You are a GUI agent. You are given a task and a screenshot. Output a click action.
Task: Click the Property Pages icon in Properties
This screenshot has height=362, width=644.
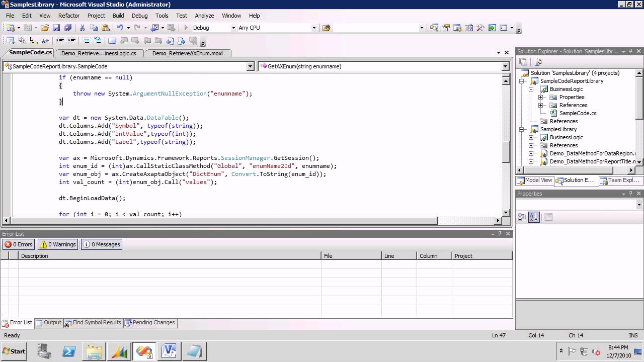click(548, 217)
